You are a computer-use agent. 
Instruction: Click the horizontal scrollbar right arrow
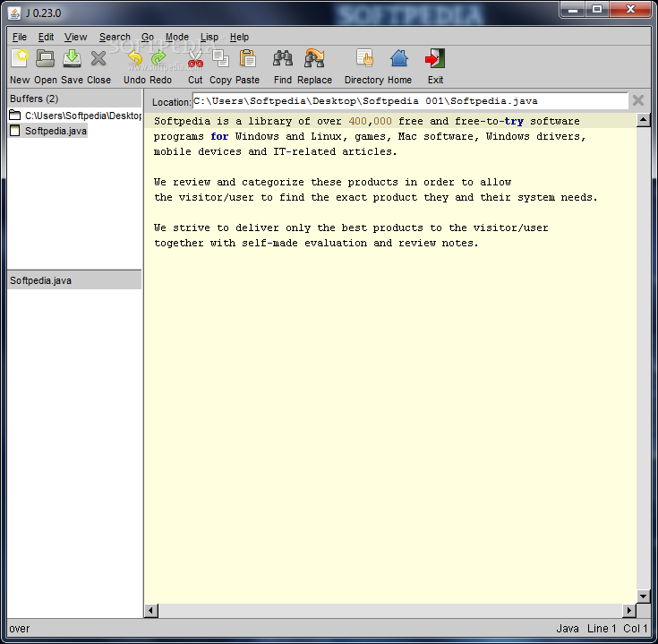click(629, 610)
